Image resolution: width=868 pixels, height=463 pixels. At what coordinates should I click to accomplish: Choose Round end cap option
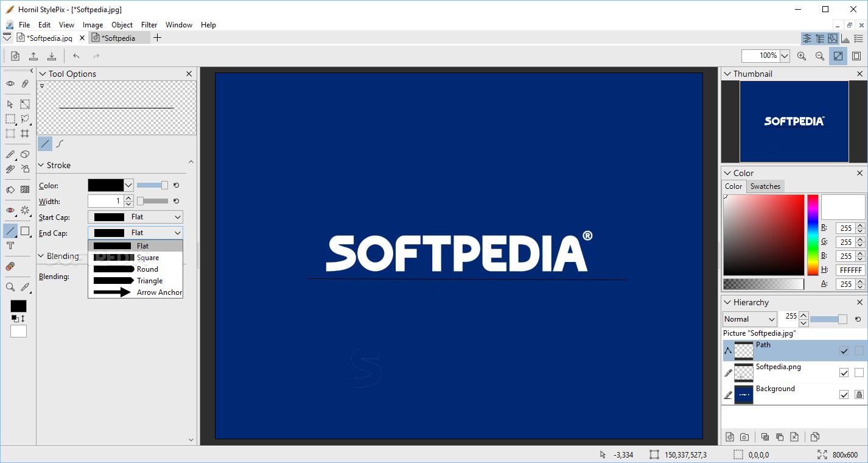[136, 269]
